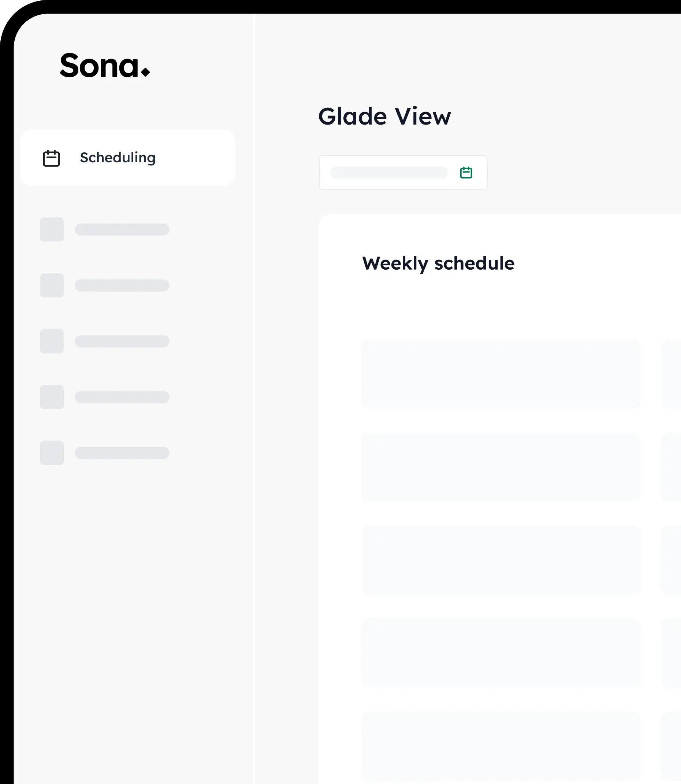681x784 pixels.
Task: Click the second placeholder icon in sidebar
Action: click(x=52, y=285)
